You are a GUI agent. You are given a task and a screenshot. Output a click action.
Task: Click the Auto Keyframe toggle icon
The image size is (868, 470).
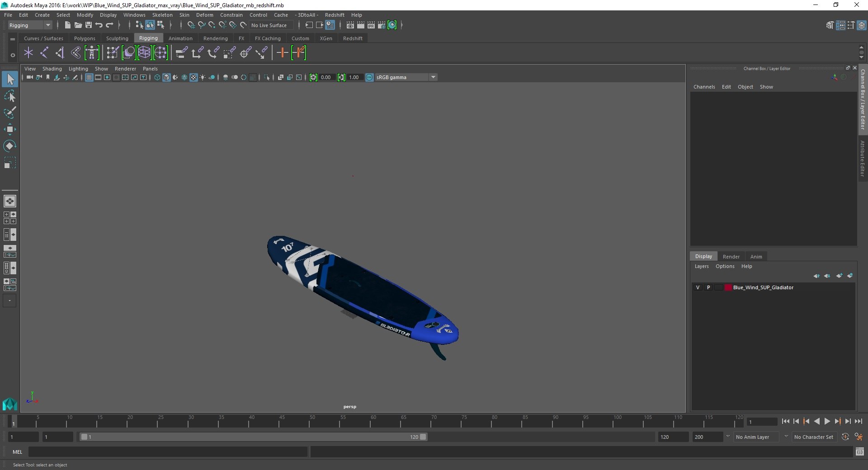(x=845, y=437)
